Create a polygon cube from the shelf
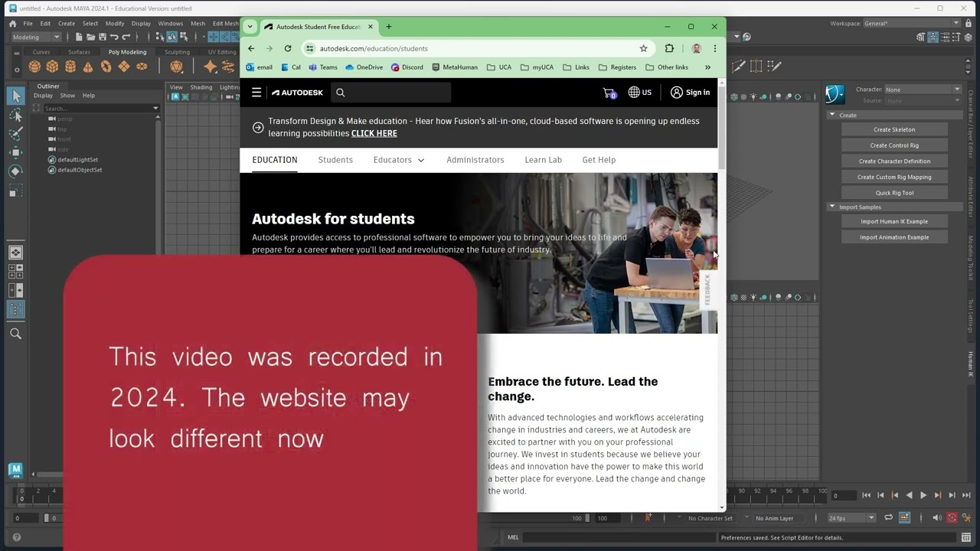 52,67
